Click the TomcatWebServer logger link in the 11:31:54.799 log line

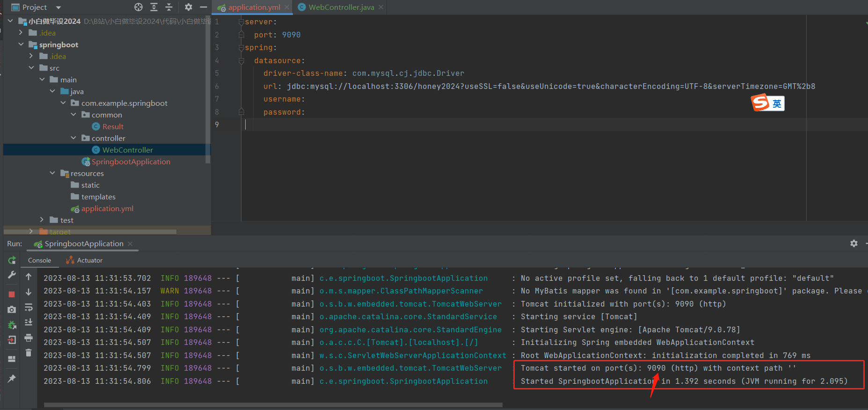point(410,368)
